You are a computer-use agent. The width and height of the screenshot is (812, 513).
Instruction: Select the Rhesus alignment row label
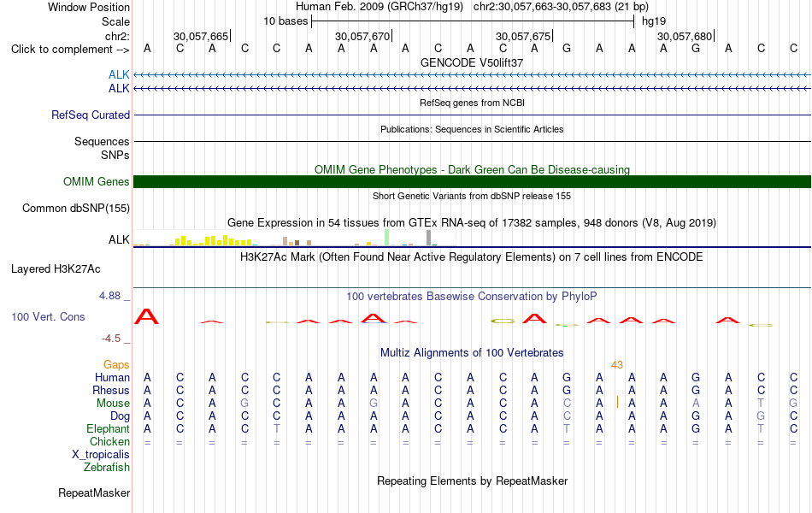pos(111,390)
